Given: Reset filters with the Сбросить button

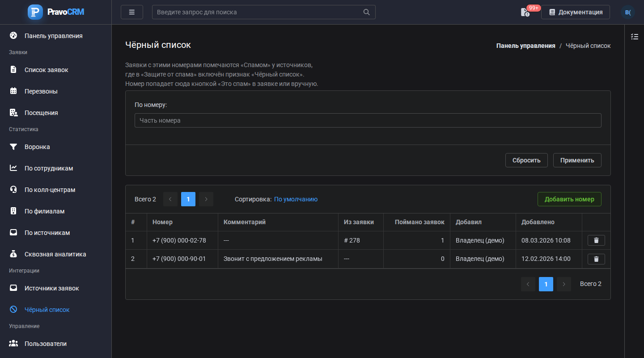Looking at the screenshot, I should (x=526, y=160).
